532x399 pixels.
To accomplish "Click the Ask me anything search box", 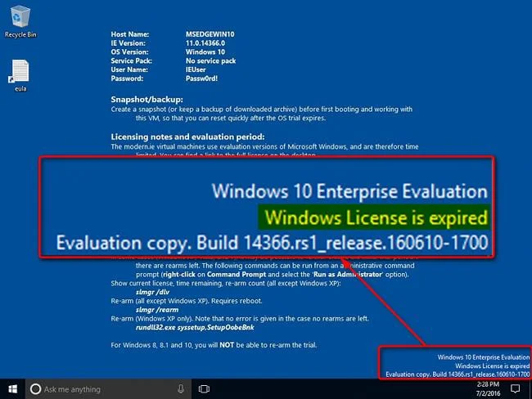I will [108, 389].
